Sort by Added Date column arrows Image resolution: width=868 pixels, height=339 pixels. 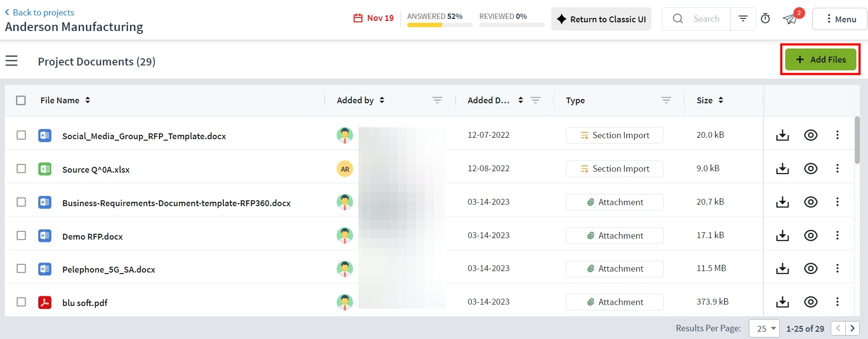point(521,100)
